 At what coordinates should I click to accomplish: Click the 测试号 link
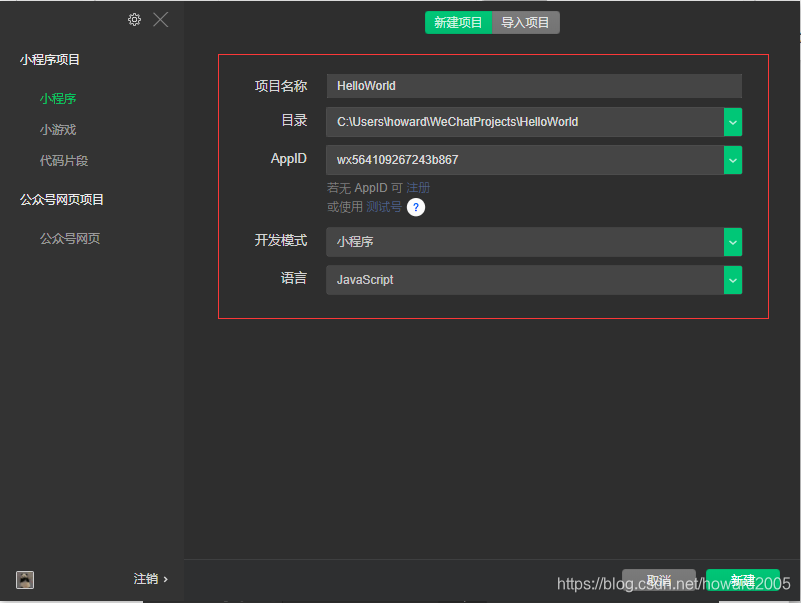[384, 206]
